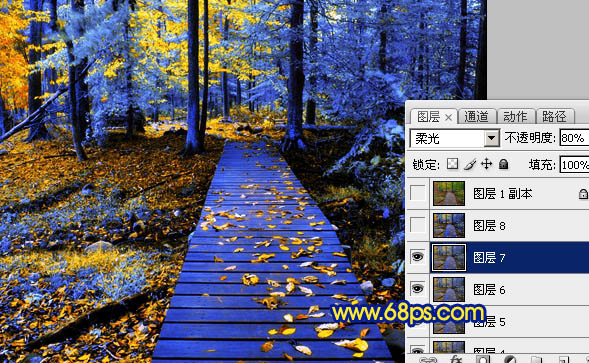Create new adjustment layer half-circle icon
The height and width of the screenshot is (363, 589).
pyautogui.click(x=510, y=359)
